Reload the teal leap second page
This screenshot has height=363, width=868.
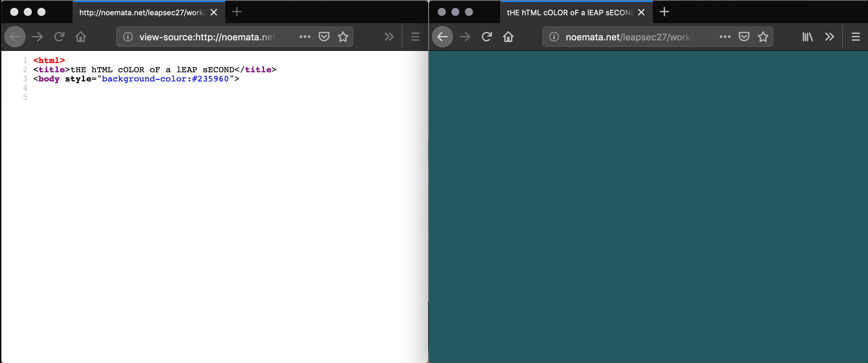(x=487, y=37)
